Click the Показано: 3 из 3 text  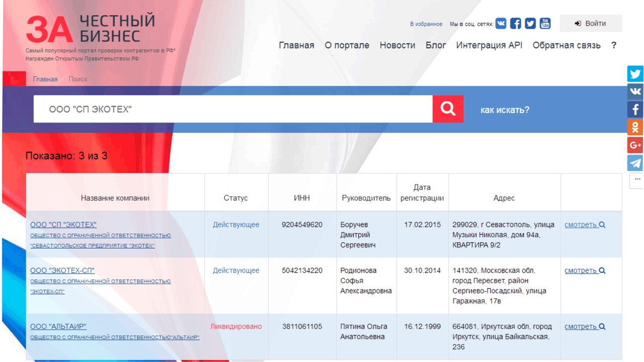click(66, 156)
